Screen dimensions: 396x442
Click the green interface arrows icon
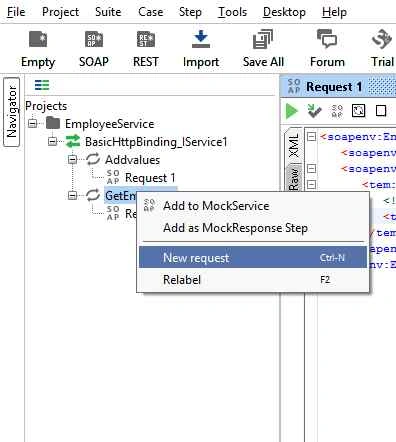coord(73,141)
